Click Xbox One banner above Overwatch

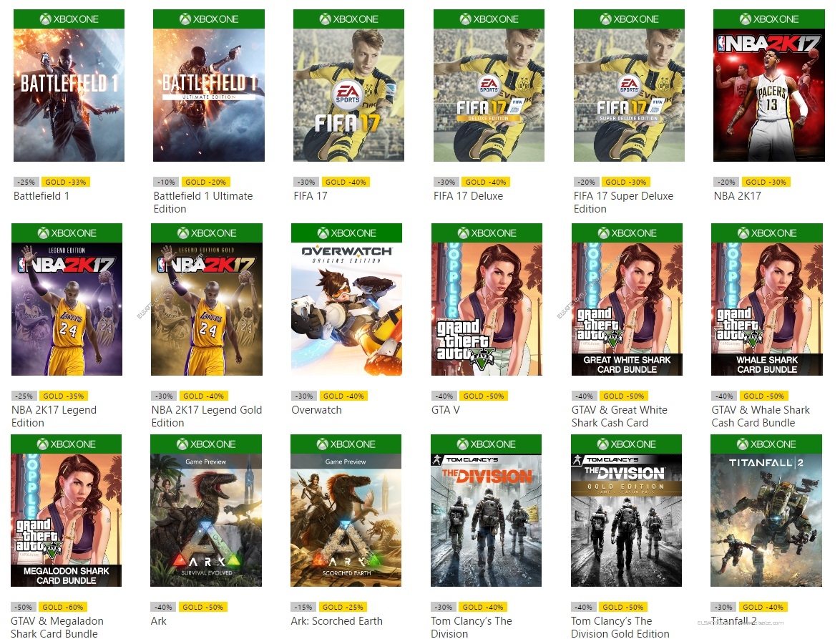(x=346, y=233)
